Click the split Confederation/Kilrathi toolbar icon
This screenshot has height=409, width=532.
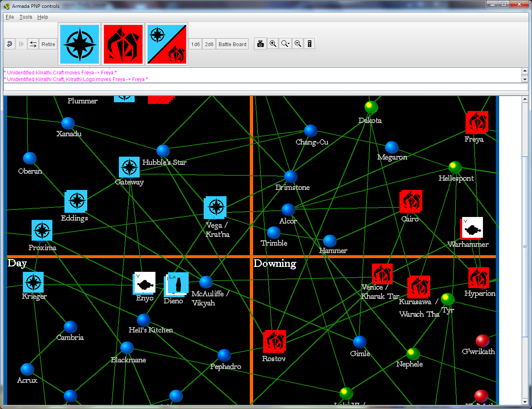tap(167, 44)
